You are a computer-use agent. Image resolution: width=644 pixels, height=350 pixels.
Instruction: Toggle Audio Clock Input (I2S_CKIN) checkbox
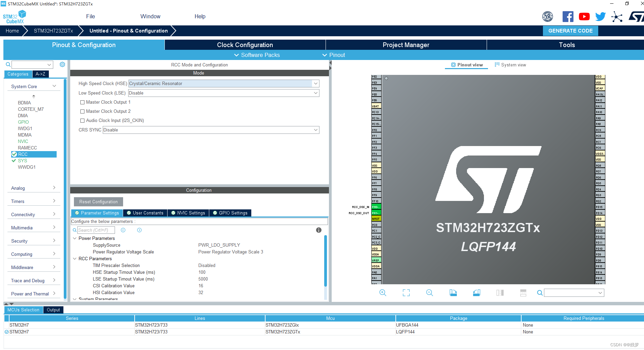coord(82,121)
